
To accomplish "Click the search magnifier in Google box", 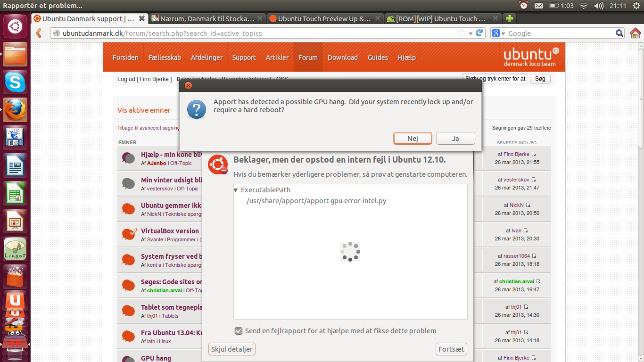I will tap(619, 33).
